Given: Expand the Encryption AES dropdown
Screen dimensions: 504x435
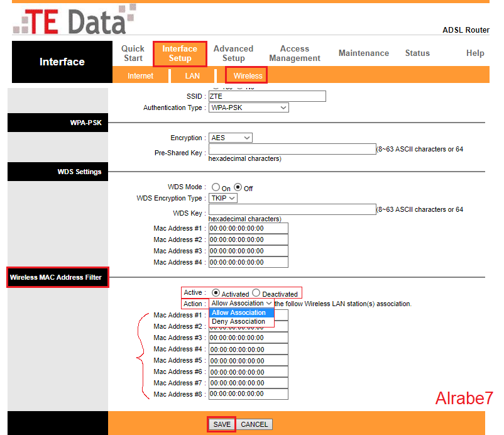Looking at the screenshot, I should [x=231, y=138].
